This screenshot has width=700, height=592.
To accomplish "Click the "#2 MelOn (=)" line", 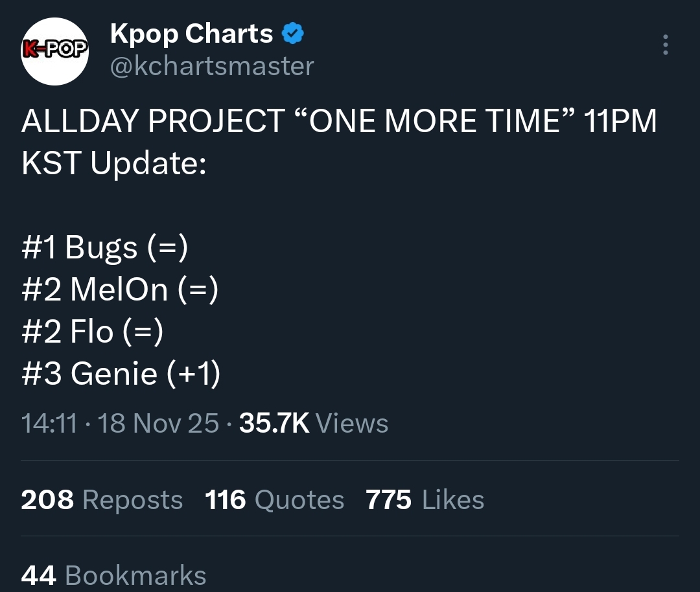I will [119, 290].
